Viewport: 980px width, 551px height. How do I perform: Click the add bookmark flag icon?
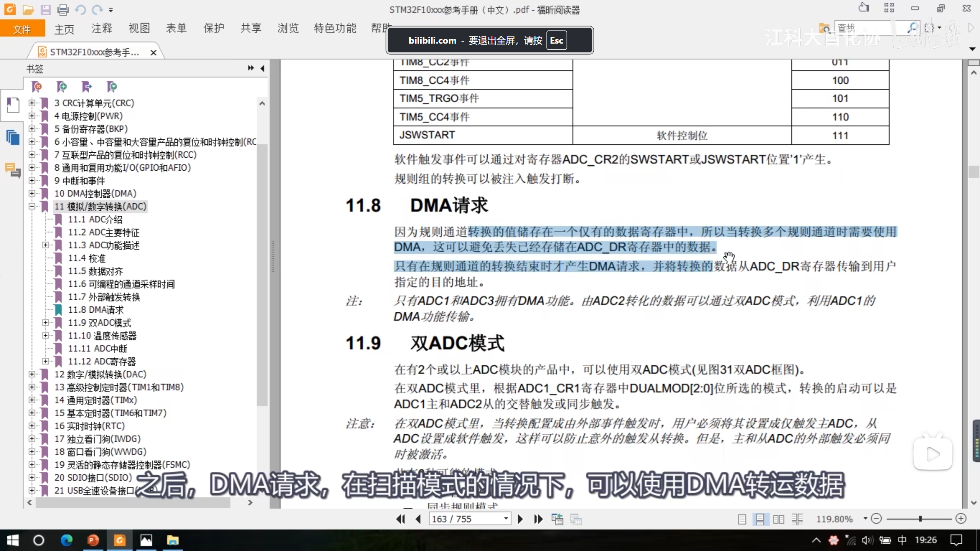[62, 87]
